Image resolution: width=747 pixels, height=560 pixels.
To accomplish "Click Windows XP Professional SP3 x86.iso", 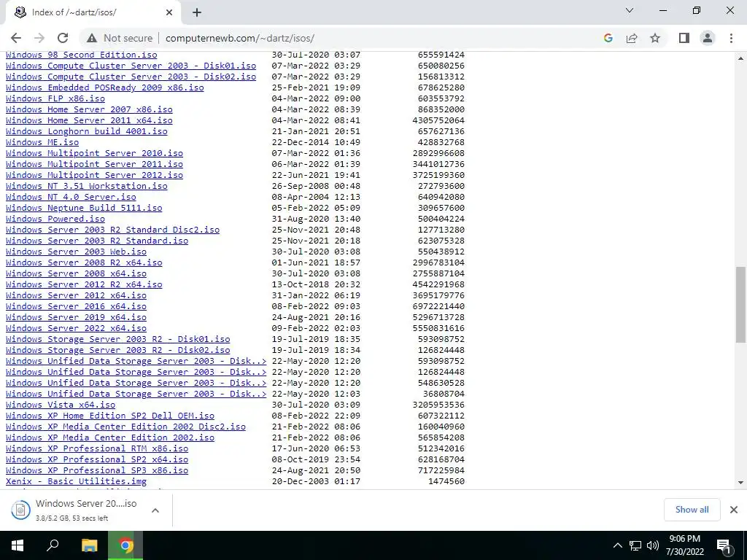I will [x=97, y=471].
